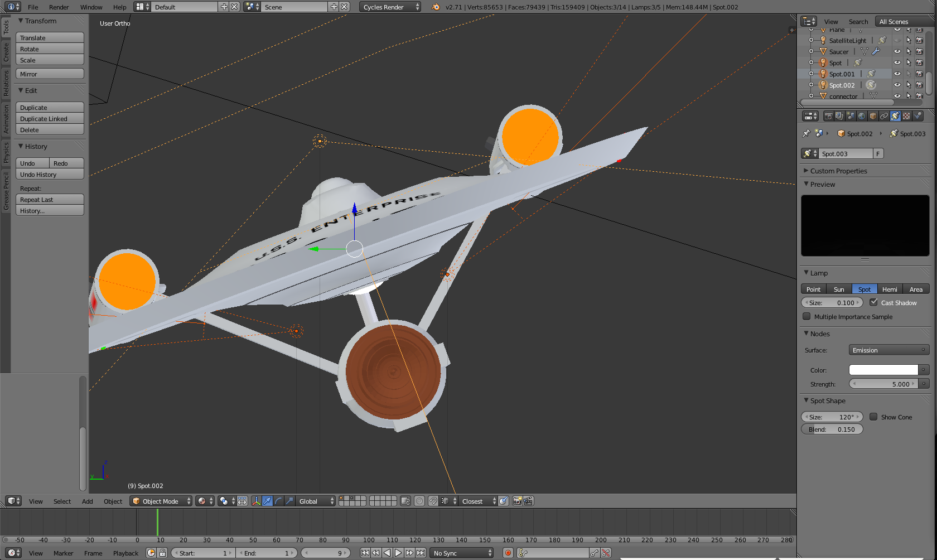Click the Strength 5.000 slider field
The height and width of the screenshot is (560, 937).
[x=883, y=384]
